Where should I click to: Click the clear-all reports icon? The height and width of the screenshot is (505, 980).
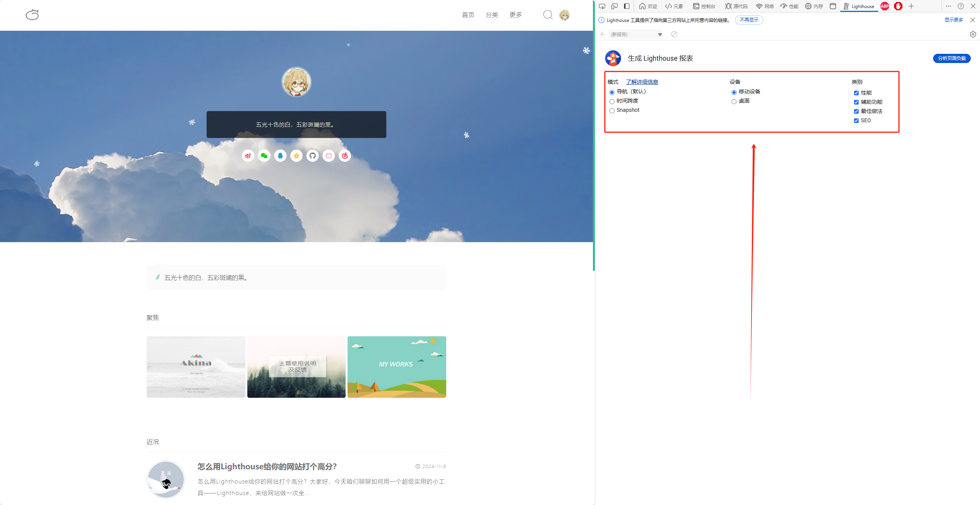[674, 34]
